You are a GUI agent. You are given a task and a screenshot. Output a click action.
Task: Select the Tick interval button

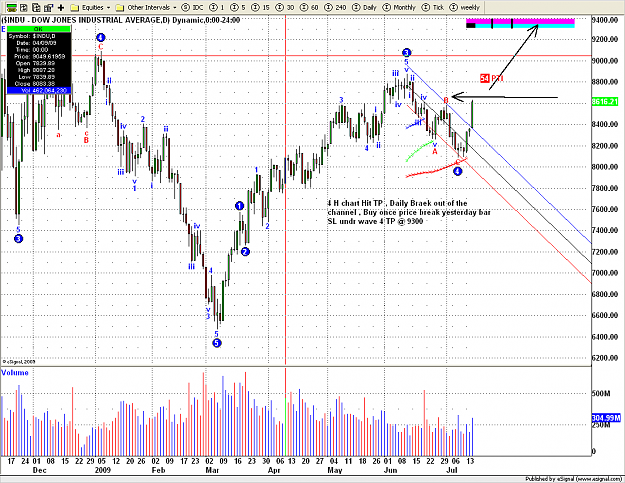pyautogui.click(x=433, y=7)
